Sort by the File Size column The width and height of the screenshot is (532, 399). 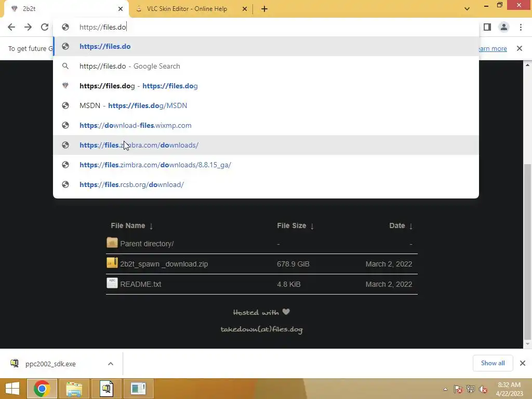coord(291,225)
